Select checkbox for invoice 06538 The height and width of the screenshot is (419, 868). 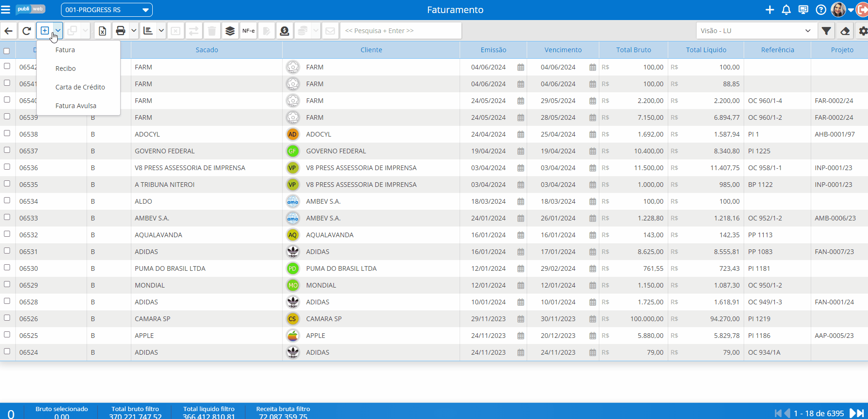(7, 133)
